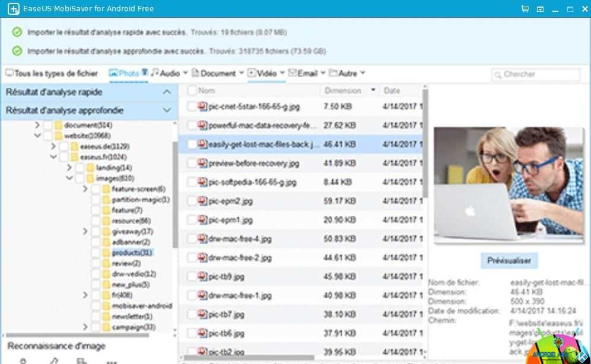Select the campaign(33) folder

134,327
